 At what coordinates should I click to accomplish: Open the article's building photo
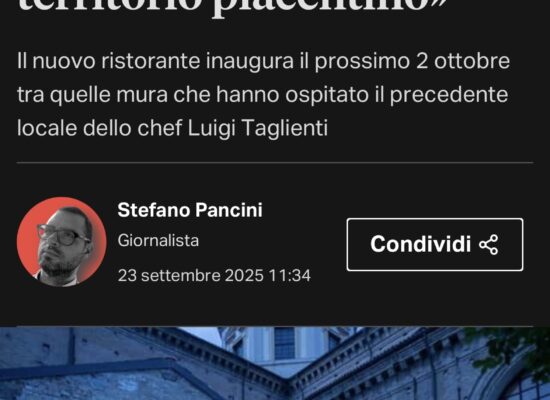click(275, 363)
